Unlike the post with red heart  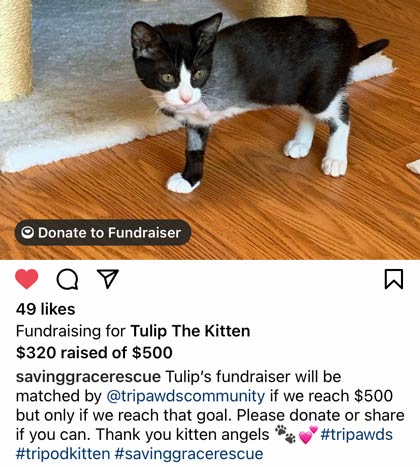coord(27,279)
